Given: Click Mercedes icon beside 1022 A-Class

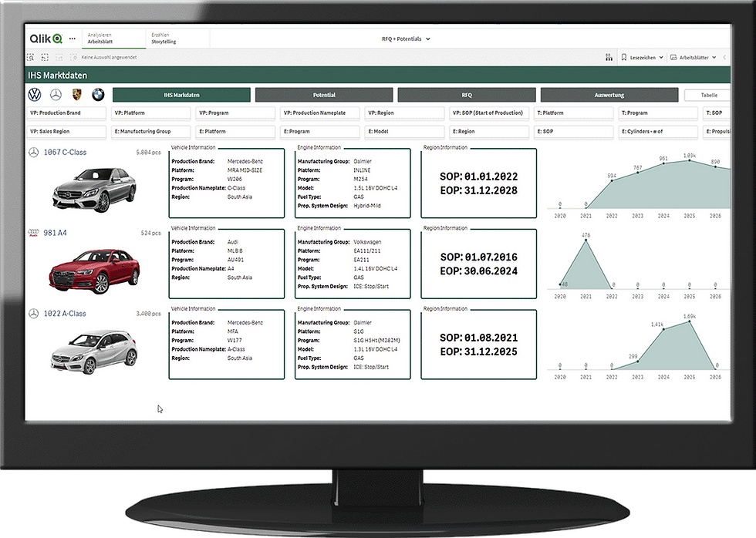Looking at the screenshot, I should coord(34,314).
